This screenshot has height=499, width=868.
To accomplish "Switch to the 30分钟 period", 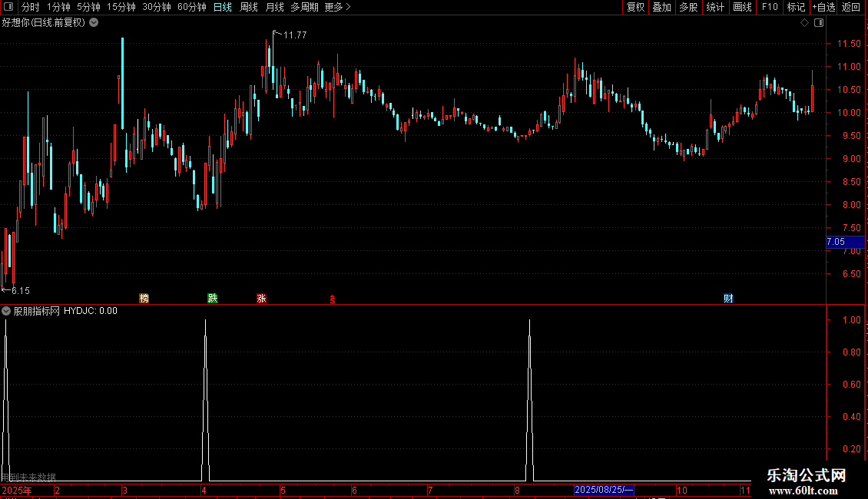I will (x=156, y=7).
